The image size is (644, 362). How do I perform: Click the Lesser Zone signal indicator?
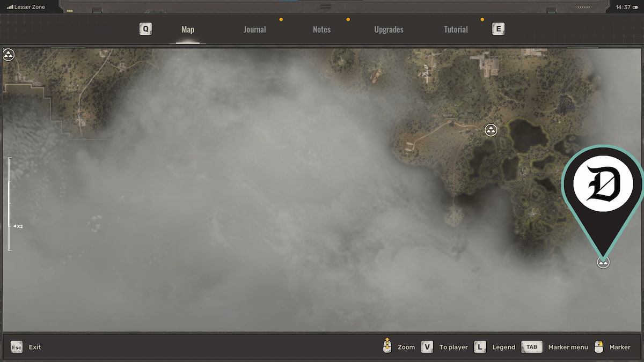tap(26, 7)
